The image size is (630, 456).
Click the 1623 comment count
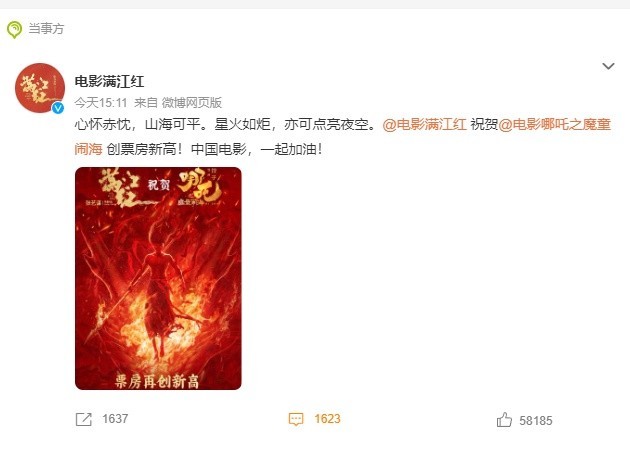click(x=327, y=419)
